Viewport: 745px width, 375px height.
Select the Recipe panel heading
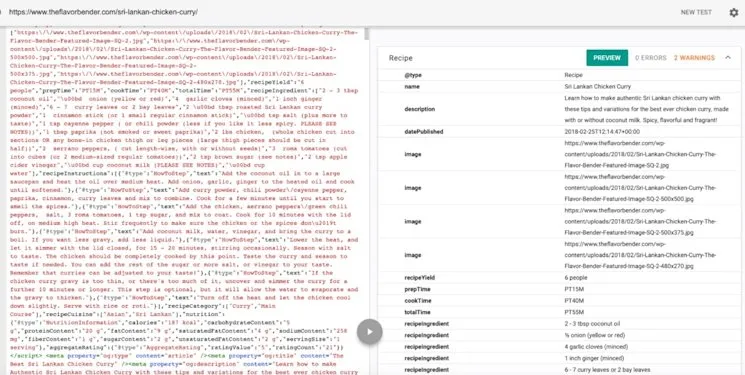coord(401,58)
